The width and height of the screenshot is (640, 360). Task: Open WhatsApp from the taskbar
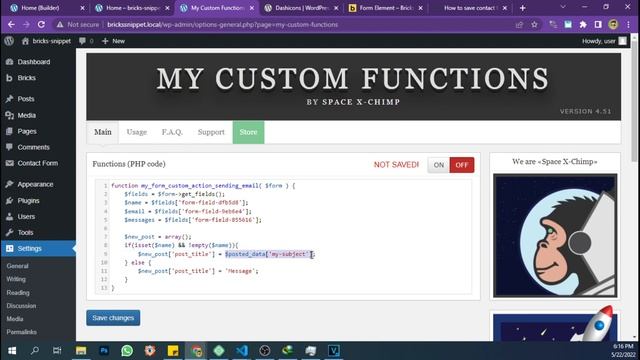[127, 350]
